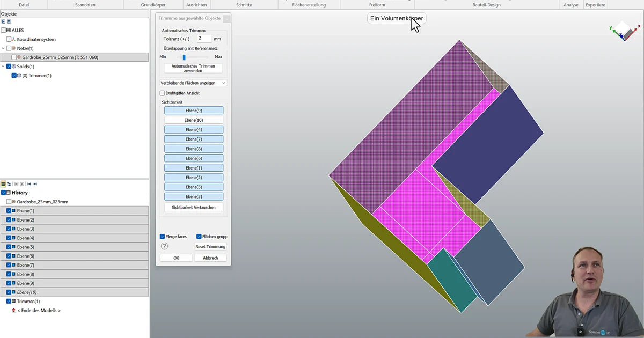The width and height of the screenshot is (644, 338).
Task: Open the Datei menu
Action: [x=24, y=5]
